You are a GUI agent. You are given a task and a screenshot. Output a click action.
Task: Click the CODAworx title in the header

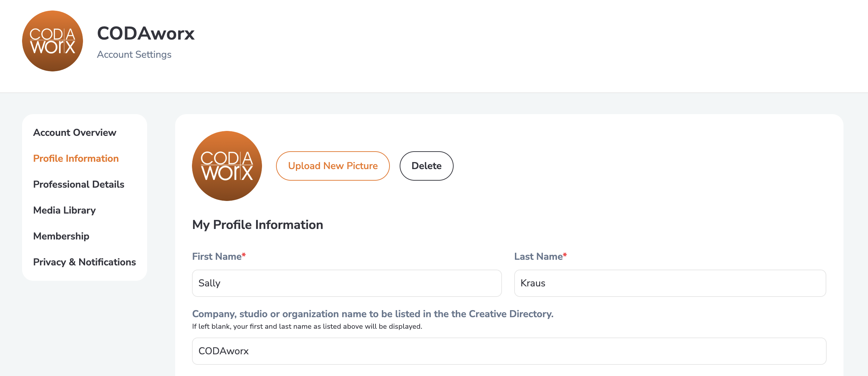(x=146, y=33)
